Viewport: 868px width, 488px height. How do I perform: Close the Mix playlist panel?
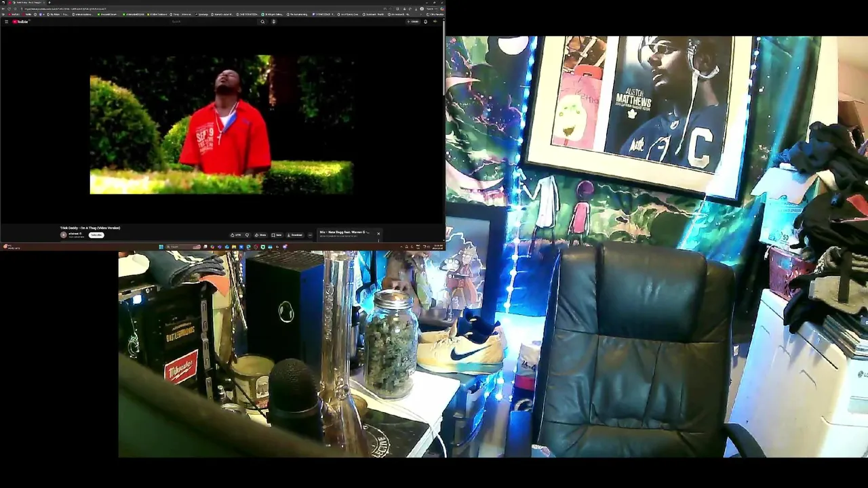378,234
